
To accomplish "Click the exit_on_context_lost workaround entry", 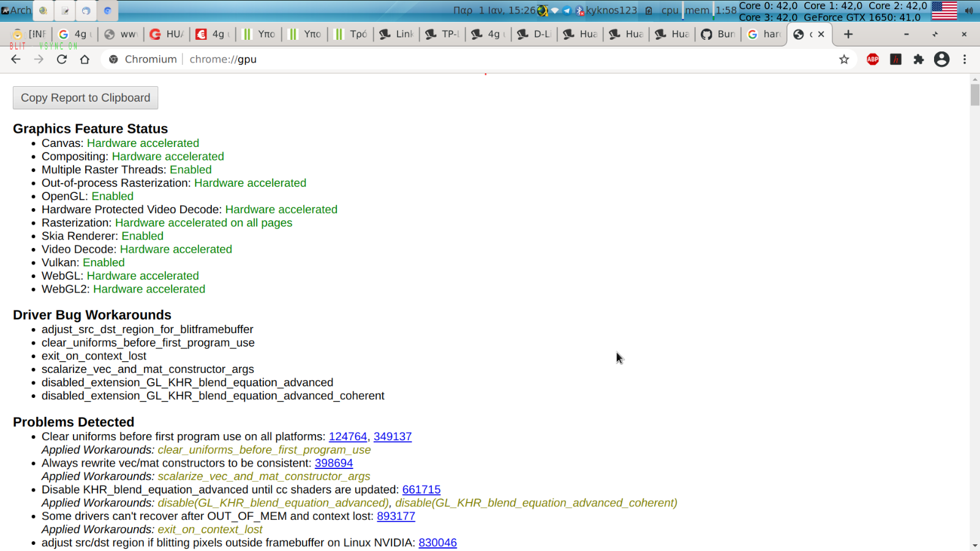I will pos(94,356).
